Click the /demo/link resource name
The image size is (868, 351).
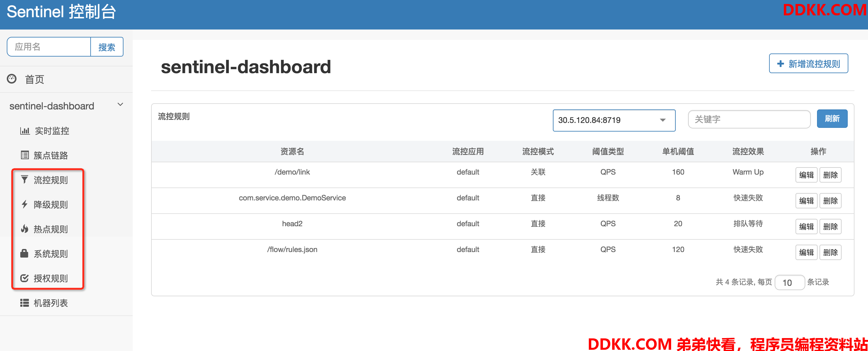click(292, 172)
